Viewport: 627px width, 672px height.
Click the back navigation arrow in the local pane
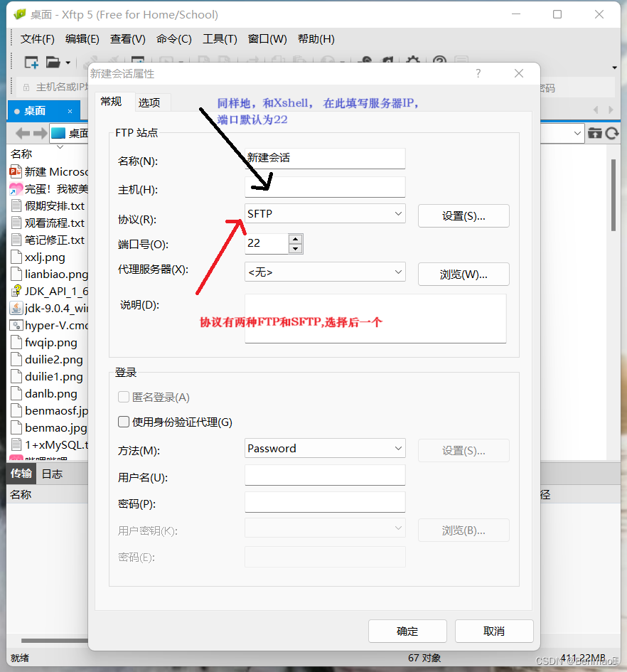(23, 133)
